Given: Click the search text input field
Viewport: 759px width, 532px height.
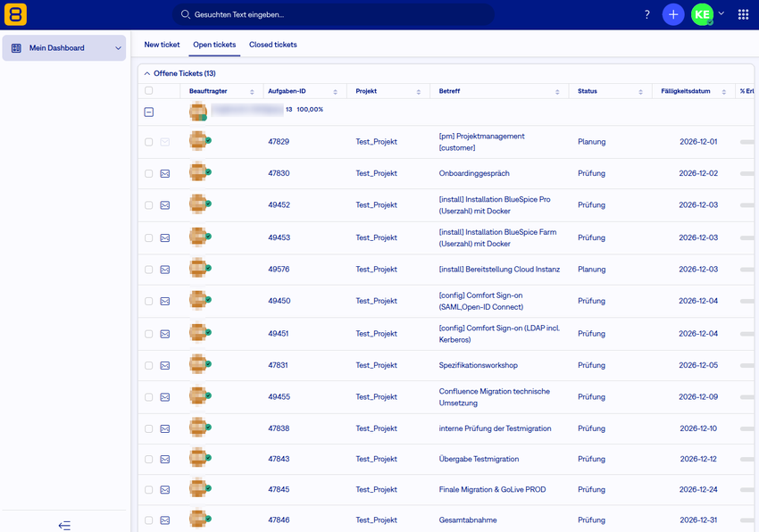Looking at the screenshot, I should (334, 14).
